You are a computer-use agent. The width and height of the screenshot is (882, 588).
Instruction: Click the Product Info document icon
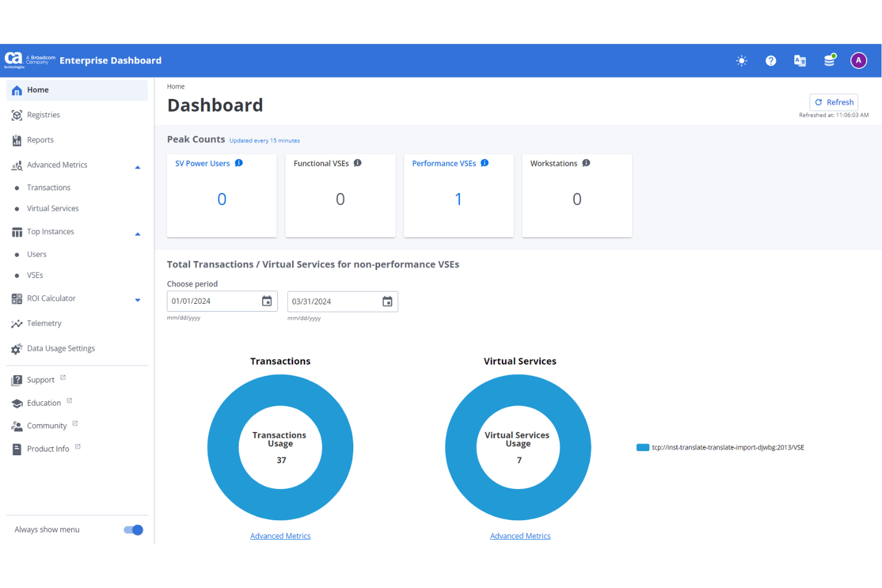click(17, 449)
